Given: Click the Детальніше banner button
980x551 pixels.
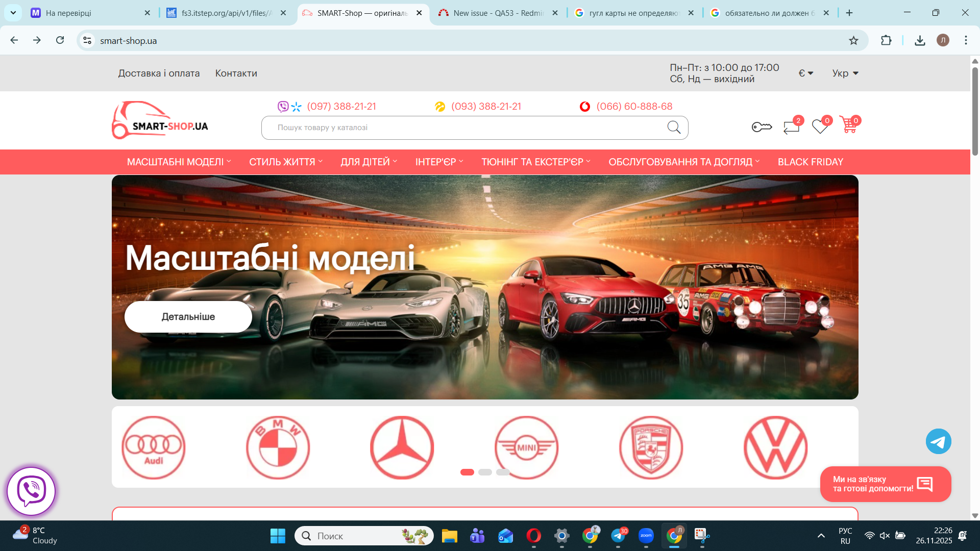Looking at the screenshot, I should 188,317.
